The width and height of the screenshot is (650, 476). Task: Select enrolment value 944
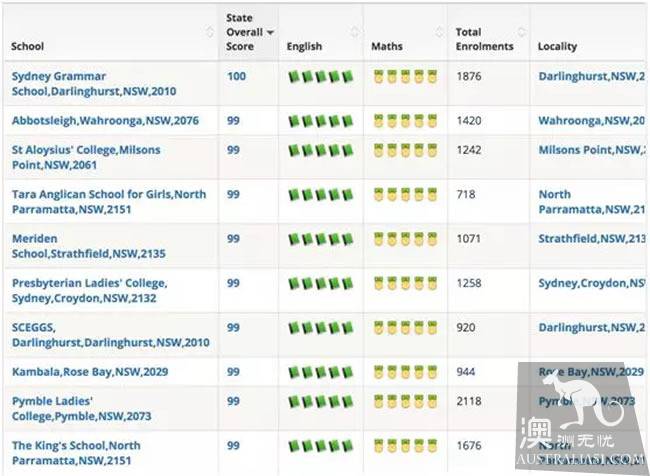pyautogui.click(x=466, y=372)
